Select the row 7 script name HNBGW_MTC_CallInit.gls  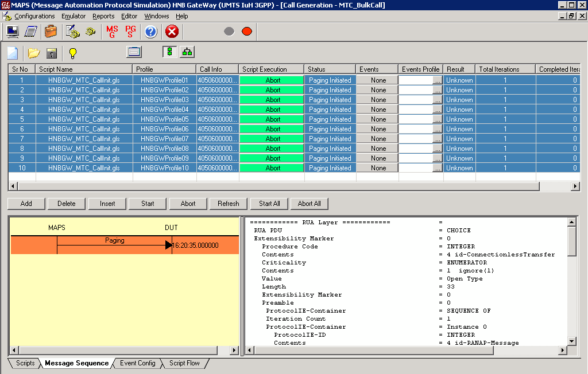click(84, 139)
